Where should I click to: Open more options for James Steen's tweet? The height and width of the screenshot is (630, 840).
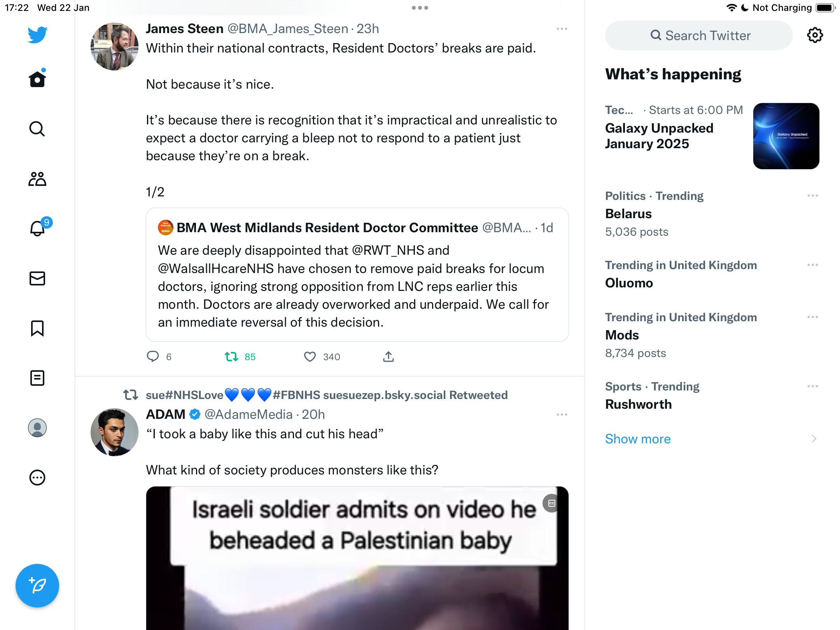point(562,29)
